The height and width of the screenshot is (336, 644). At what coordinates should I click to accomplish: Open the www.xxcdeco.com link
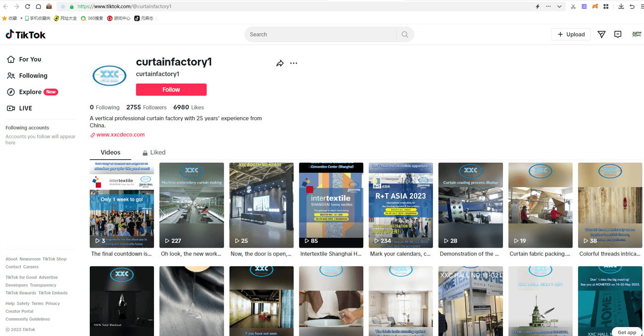point(120,134)
